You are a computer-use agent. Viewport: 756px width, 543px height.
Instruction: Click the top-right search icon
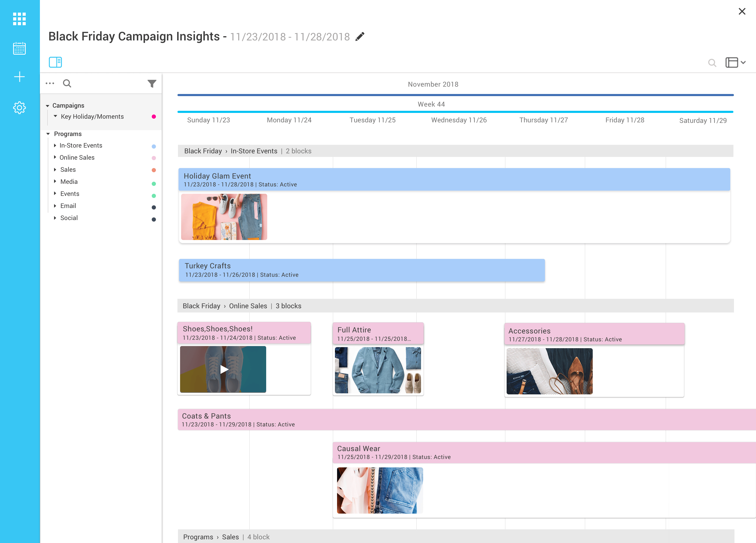(712, 63)
